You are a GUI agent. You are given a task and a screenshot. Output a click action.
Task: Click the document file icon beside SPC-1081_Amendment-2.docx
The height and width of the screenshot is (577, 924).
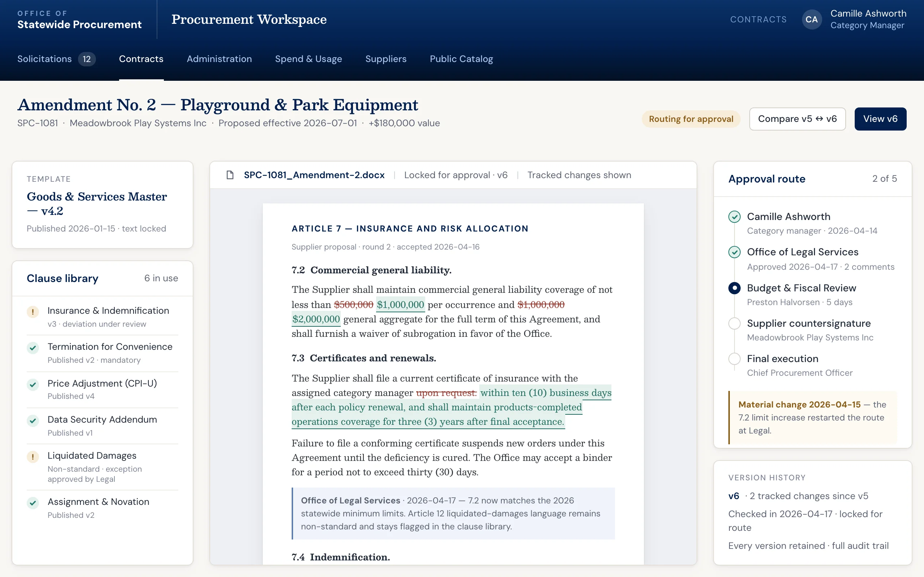point(230,175)
